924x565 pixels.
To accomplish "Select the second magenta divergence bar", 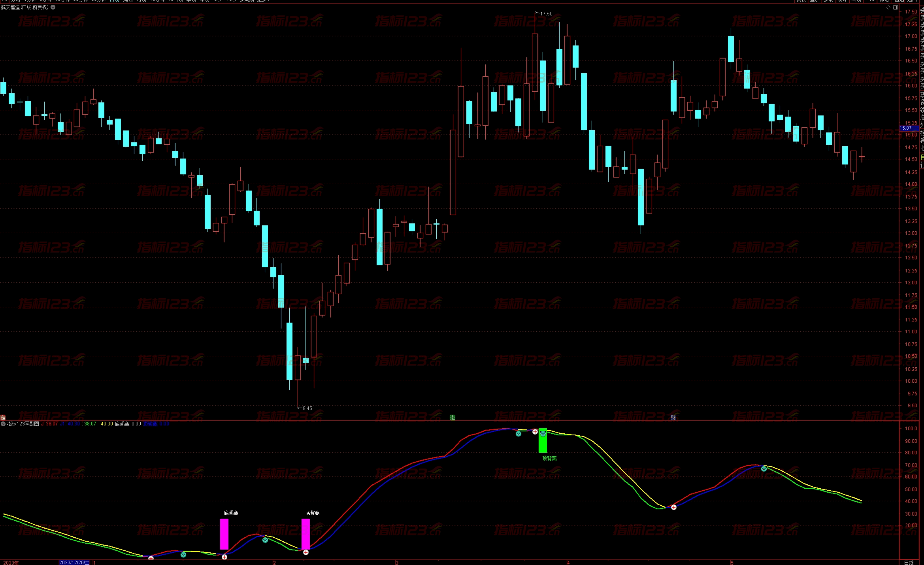I will coord(305,534).
